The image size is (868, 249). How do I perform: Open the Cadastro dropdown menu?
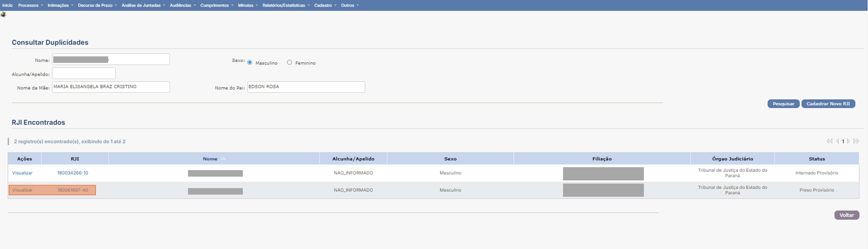click(325, 5)
